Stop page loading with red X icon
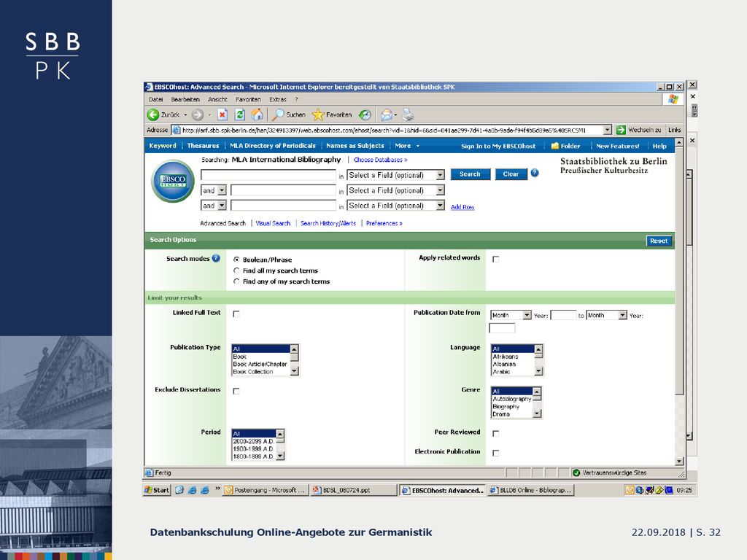The image size is (747, 560). click(x=222, y=114)
